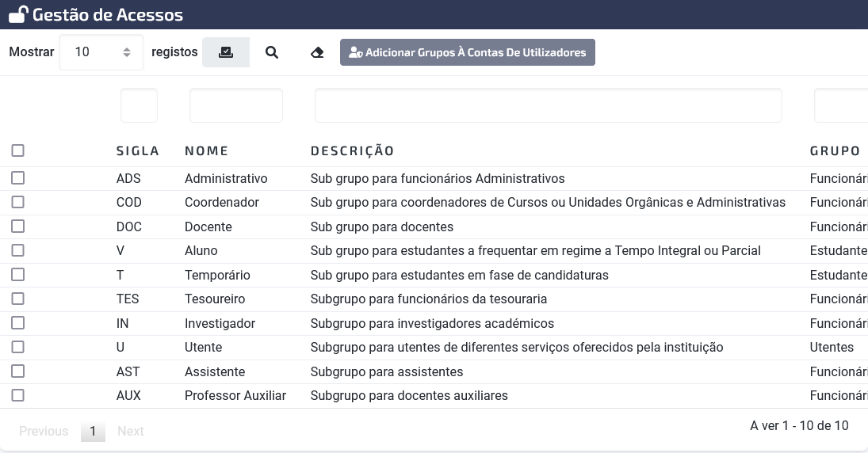Image resolution: width=868 pixels, height=453 pixels.
Task: Click the magnifying glass search icon
Action: (272, 52)
